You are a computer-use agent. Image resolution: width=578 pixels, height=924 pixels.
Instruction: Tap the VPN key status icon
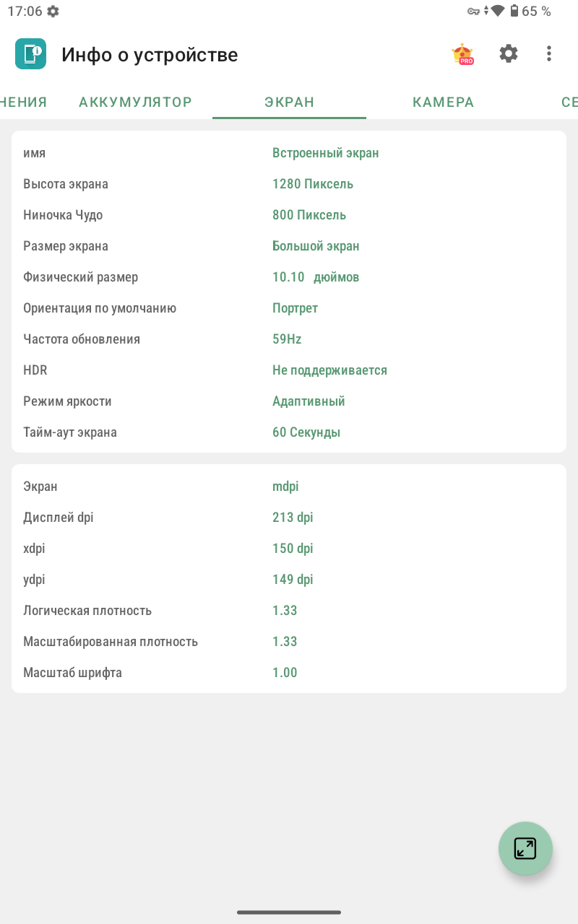[x=473, y=11]
